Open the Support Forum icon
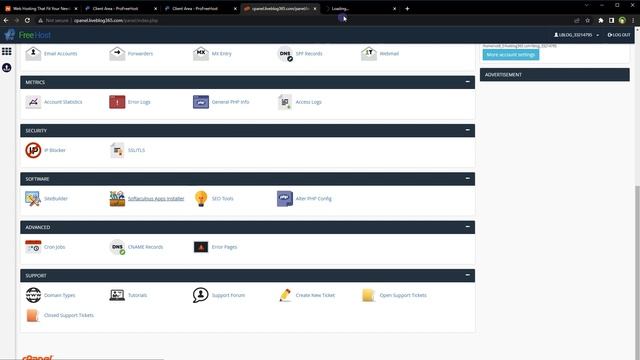Screen dimensions: 640x360 click(201, 295)
